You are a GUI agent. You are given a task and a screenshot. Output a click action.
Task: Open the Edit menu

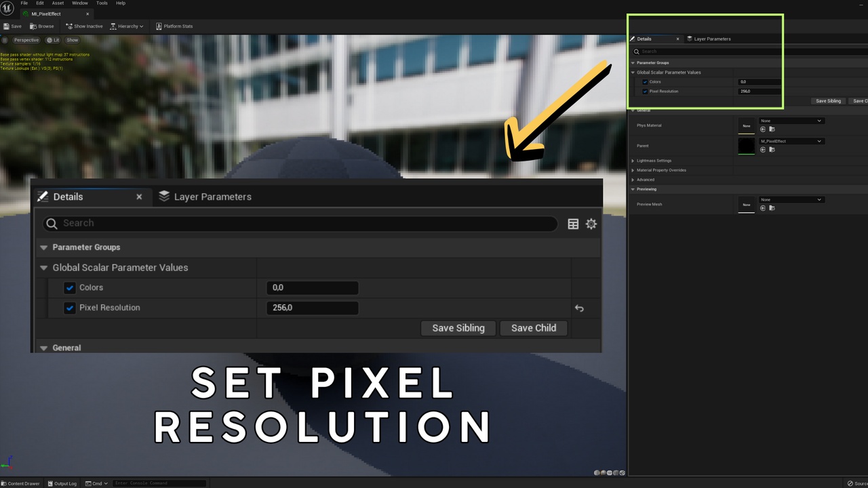point(40,3)
